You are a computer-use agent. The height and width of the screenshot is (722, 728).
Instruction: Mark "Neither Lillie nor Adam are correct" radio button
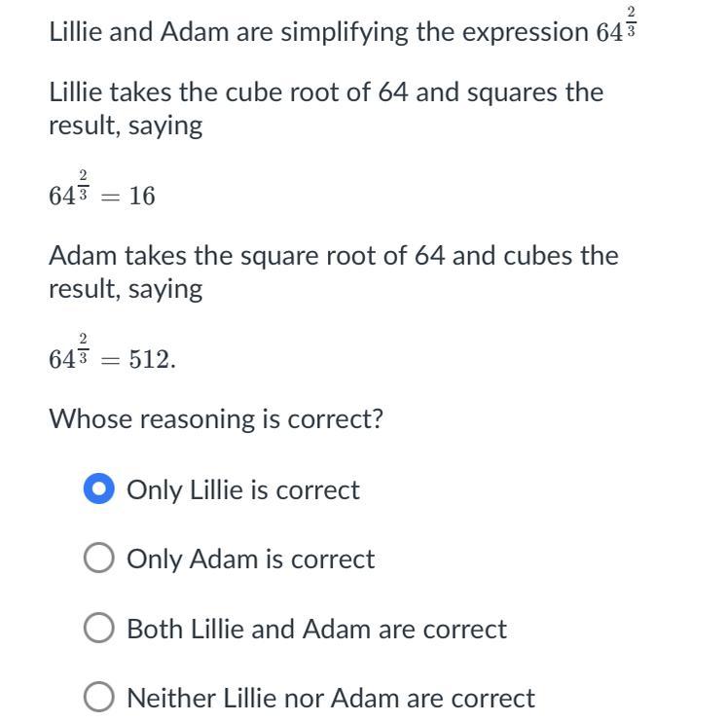(99, 698)
